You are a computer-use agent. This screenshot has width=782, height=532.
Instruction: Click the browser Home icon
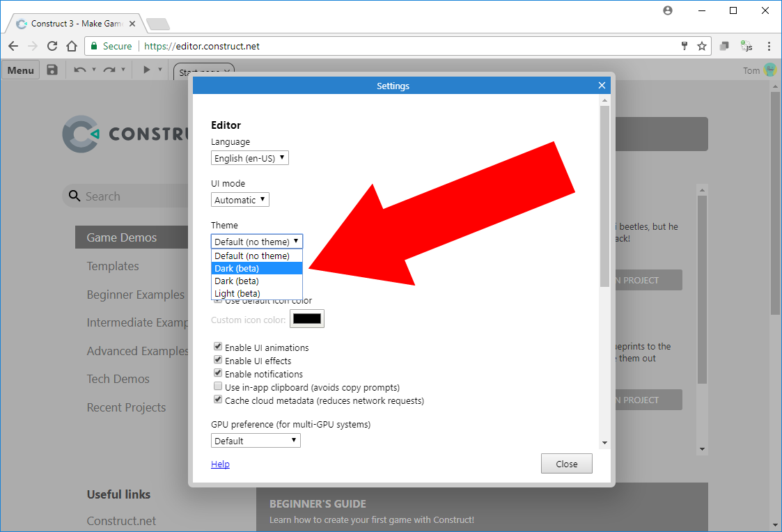click(x=72, y=46)
